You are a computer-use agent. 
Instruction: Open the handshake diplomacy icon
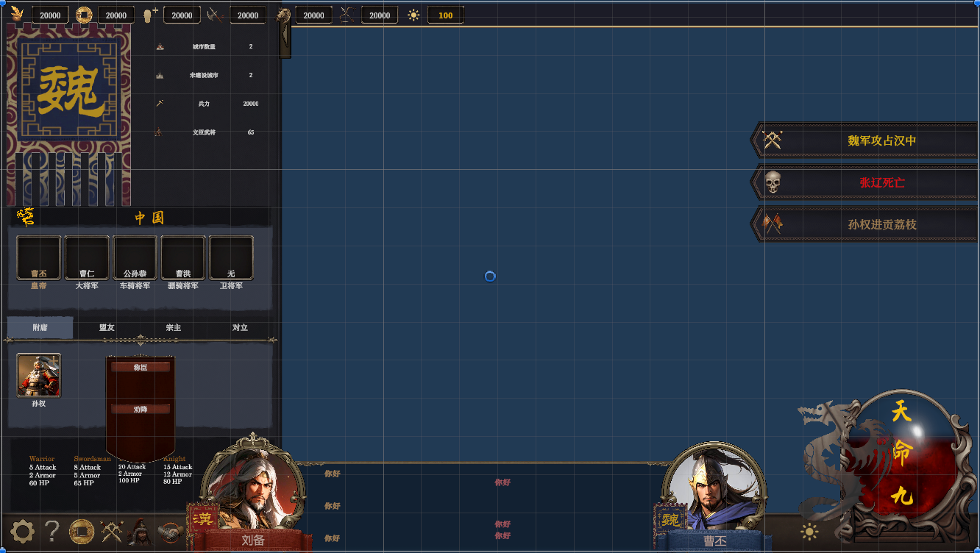tap(171, 531)
